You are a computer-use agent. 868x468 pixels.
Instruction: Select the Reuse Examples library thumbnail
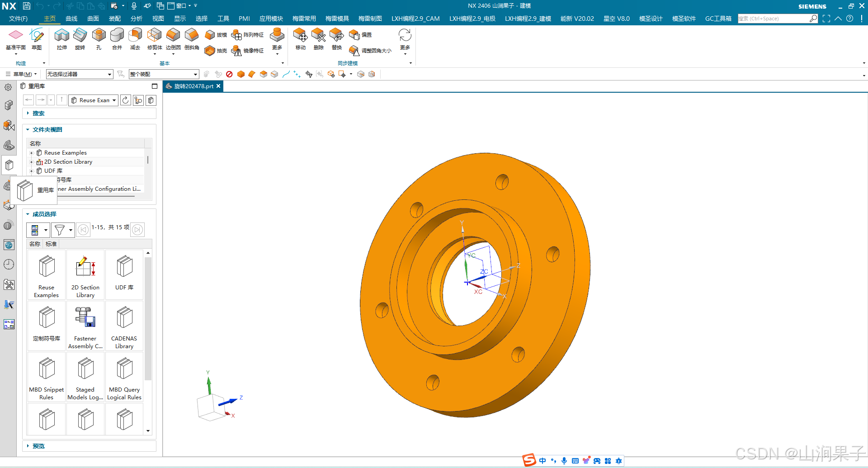(x=46, y=275)
